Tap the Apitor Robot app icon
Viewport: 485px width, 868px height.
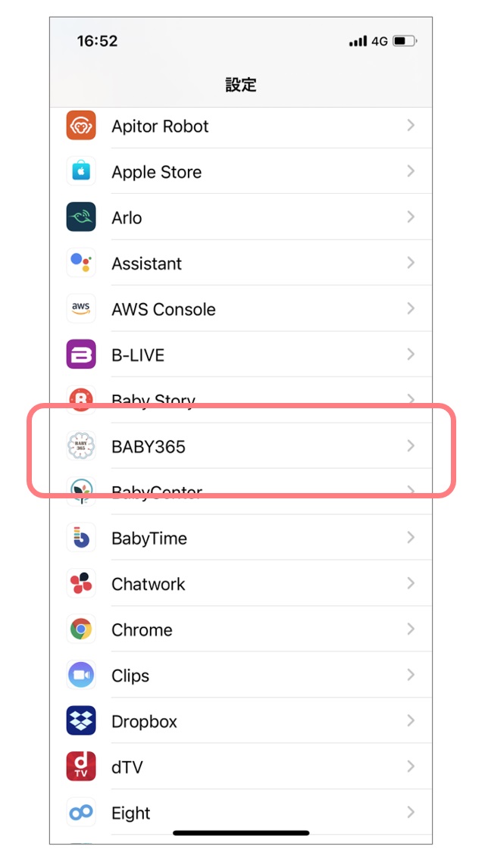pyautogui.click(x=81, y=126)
